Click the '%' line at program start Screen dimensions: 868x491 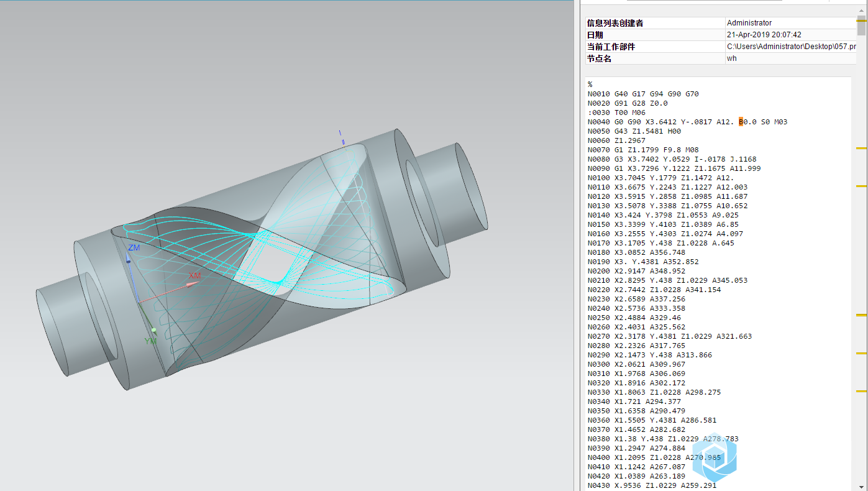590,85
